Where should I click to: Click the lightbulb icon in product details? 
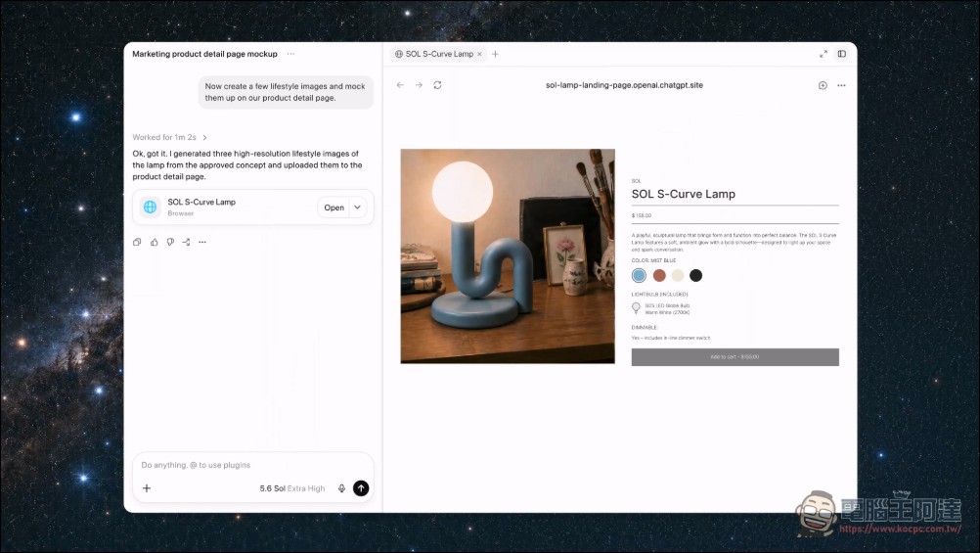(x=636, y=307)
